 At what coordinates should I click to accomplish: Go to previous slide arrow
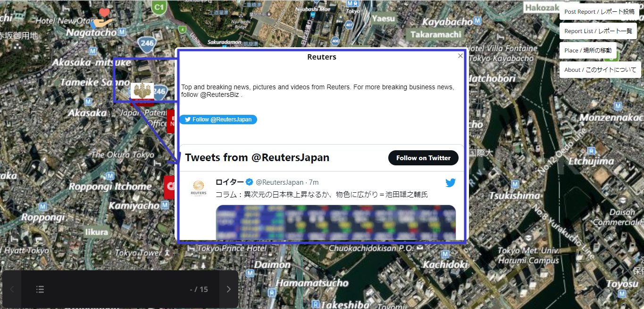pos(12,289)
